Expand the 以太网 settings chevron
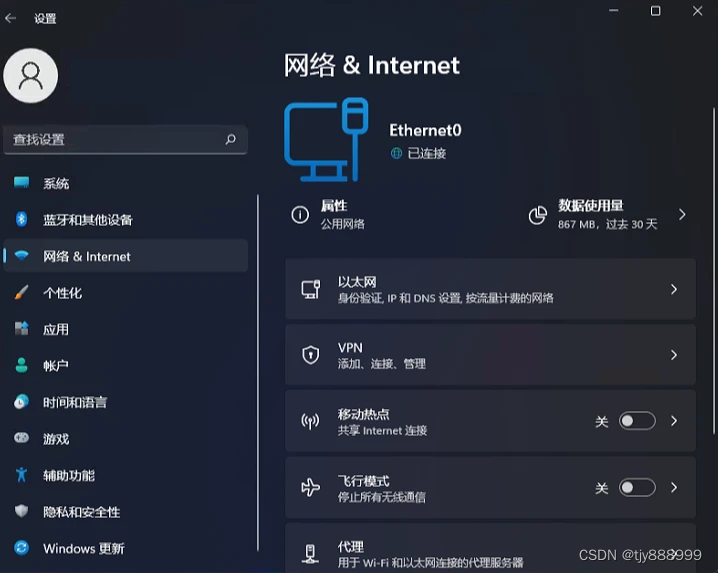 coord(674,289)
